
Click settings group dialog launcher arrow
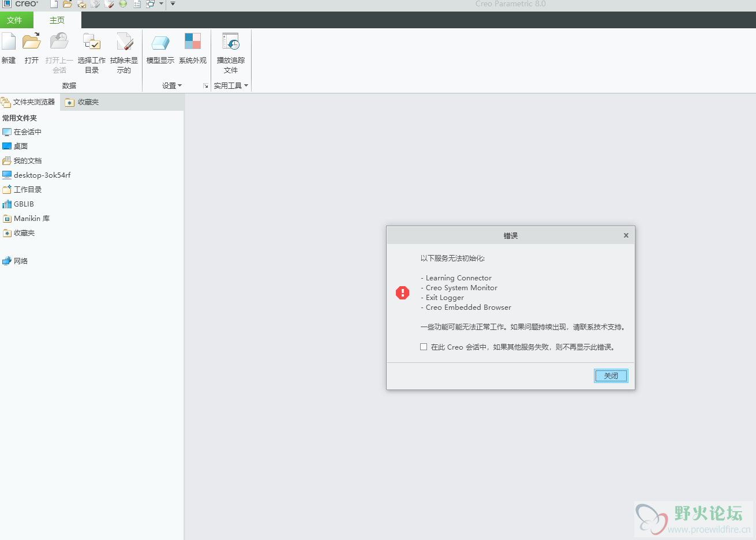(205, 86)
